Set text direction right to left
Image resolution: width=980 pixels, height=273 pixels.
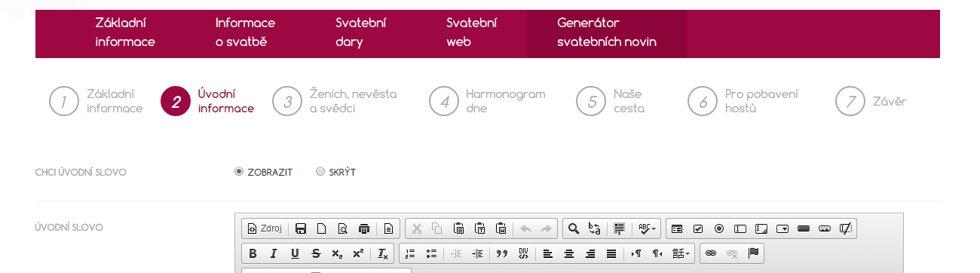click(657, 253)
